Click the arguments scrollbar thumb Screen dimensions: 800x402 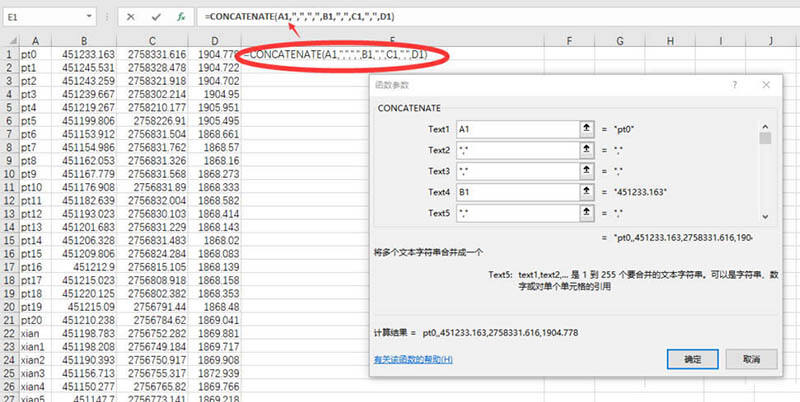[765, 138]
